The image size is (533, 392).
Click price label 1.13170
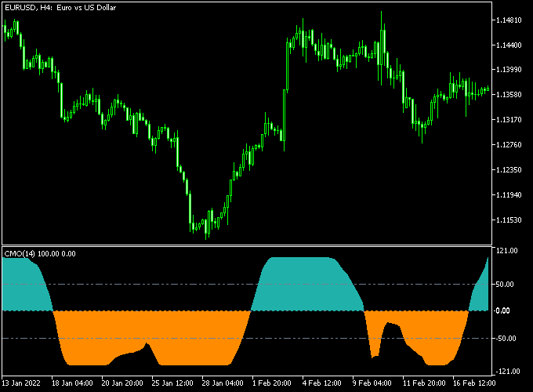tap(509, 120)
